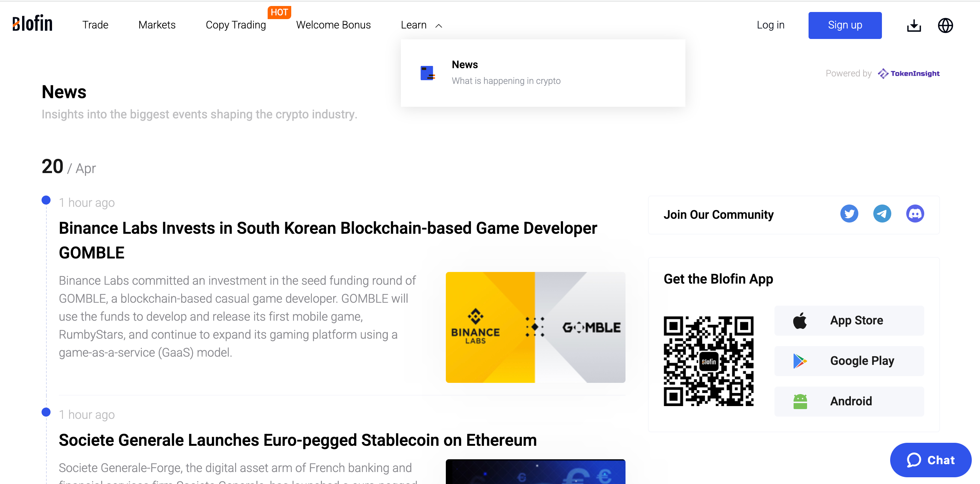
Task: Click the download app icon
Action: click(x=913, y=25)
